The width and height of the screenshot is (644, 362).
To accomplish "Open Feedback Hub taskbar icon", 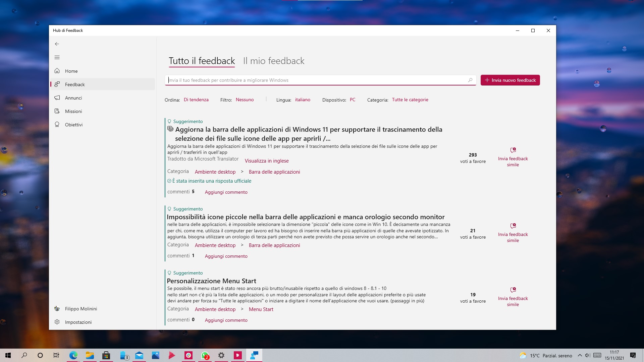I will coord(254,355).
